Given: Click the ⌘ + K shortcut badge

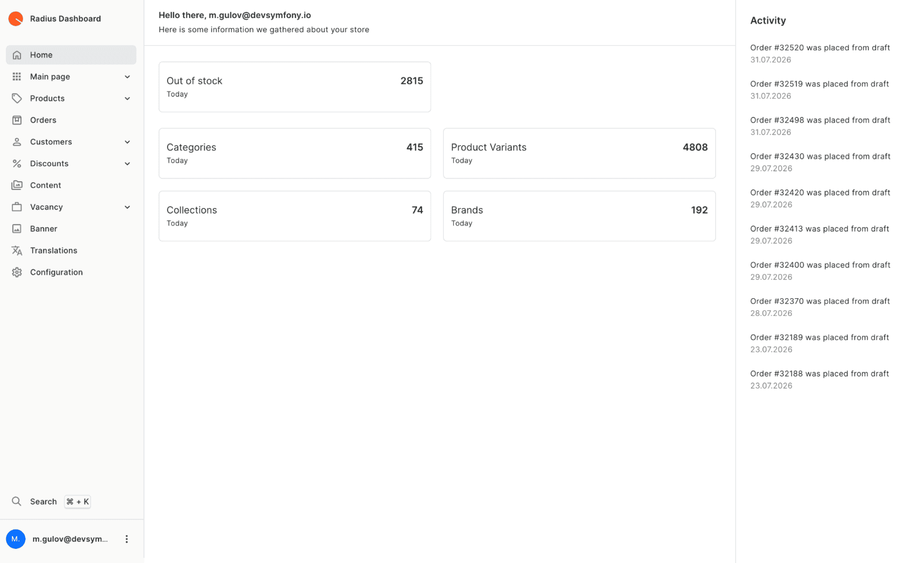Looking at the screenshot, I should pyautogui.click(x=78, y=501).
